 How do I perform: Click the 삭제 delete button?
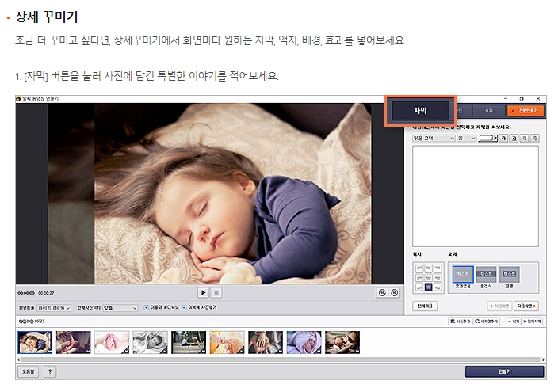pyautogui.click(x=513, y=322)
